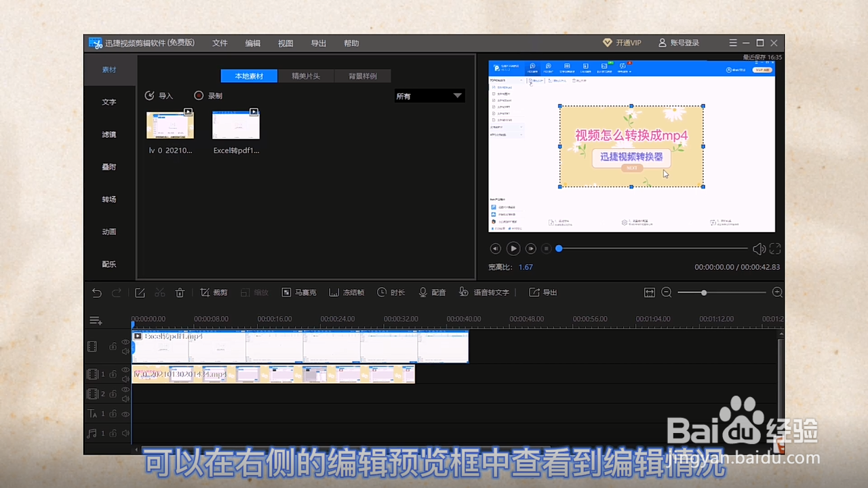Screen dimensions: 868x488
Task: Select the Excel转pdf1 media thumbnail
Action: [236, 125]
